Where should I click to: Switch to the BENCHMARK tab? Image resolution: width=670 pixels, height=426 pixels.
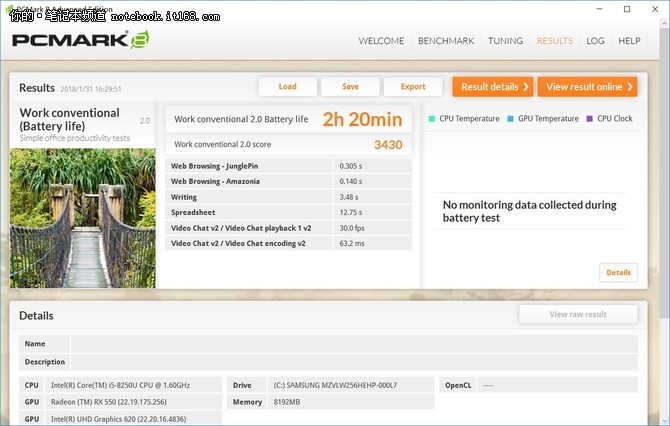[x=445, y=41]
